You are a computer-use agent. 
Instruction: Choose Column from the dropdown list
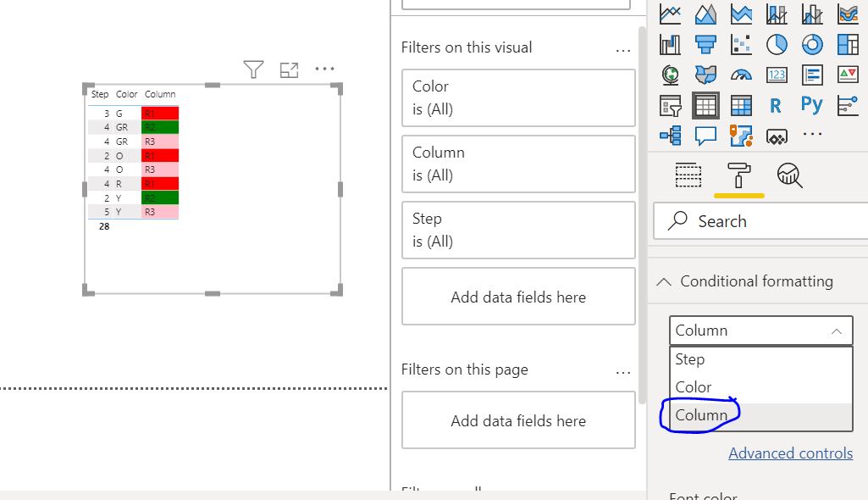760,415
